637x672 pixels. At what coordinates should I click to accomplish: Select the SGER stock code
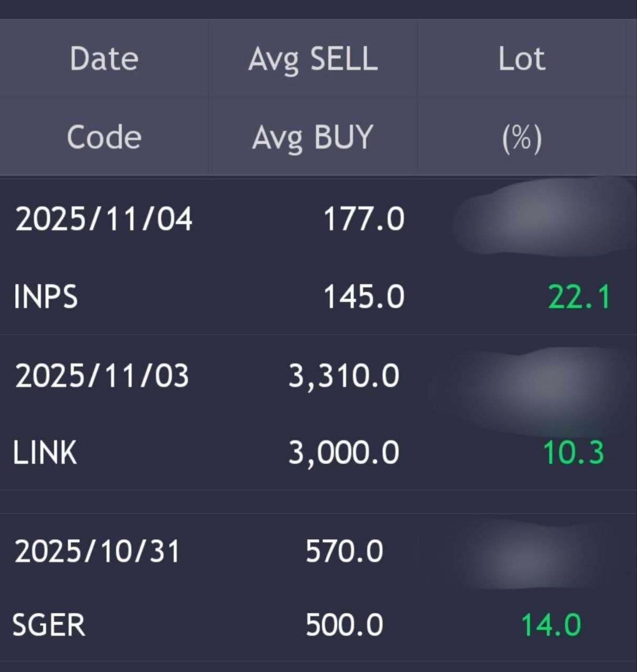point(48,625)
